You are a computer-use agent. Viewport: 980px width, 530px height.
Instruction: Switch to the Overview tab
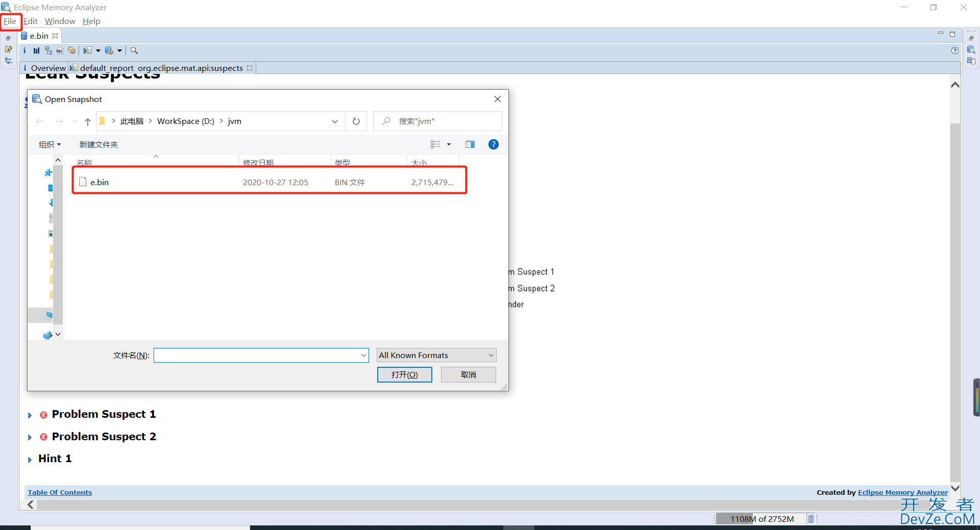(x=44, y=68)
